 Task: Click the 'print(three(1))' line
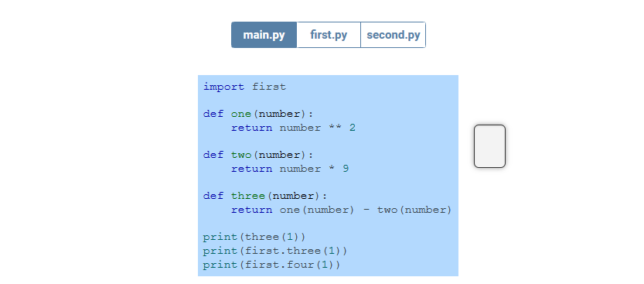pos(254,237)
